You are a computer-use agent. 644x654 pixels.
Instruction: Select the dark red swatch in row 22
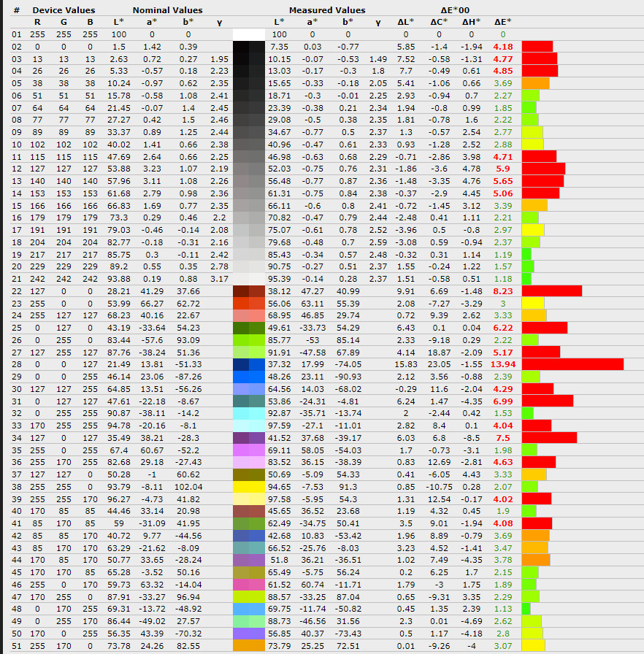(x=248, y=291)
